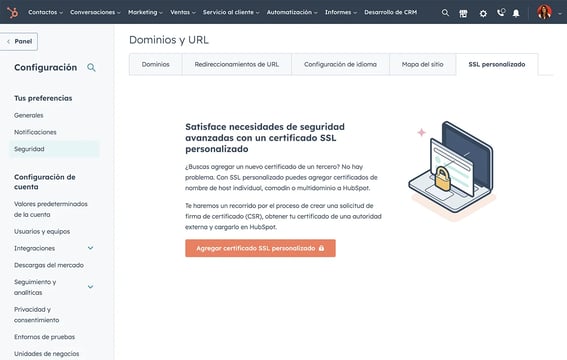The height and width of the screenshot is (360, 567).
Task: Open the Informes dropdown menu
Action: click(x=341, y=12)
